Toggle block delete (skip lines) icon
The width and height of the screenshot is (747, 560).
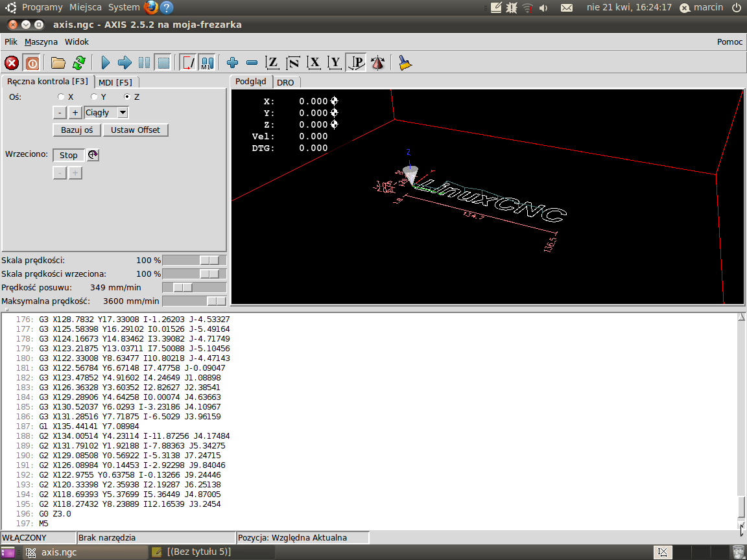click(x=188, y=63)
